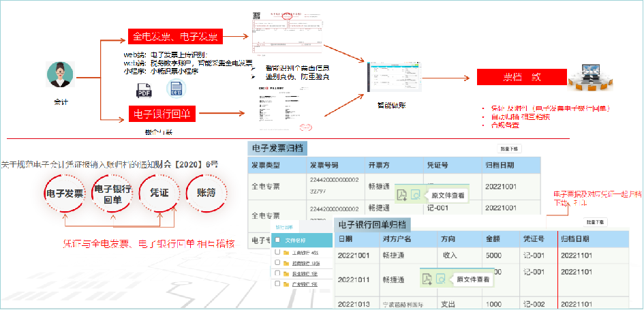Image resolution: width=644 pixels, height=310 pixels.
Task: Click 原文件查看 tooltip in bank receipt archive
Action: (472, 279)
